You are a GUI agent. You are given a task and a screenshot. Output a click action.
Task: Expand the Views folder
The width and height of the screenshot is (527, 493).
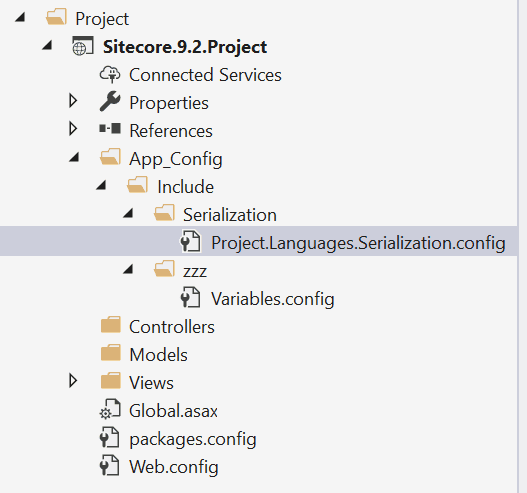[x=73, y=381]
